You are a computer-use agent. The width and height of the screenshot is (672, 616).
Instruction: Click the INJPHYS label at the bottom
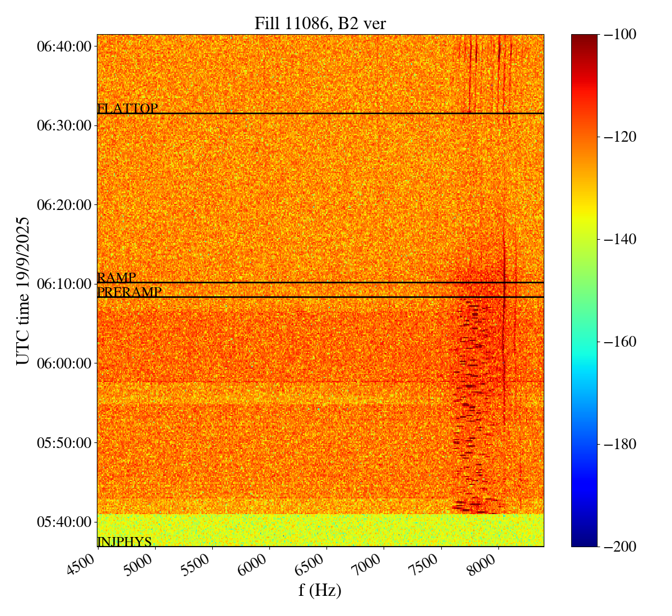click(124, 542)
